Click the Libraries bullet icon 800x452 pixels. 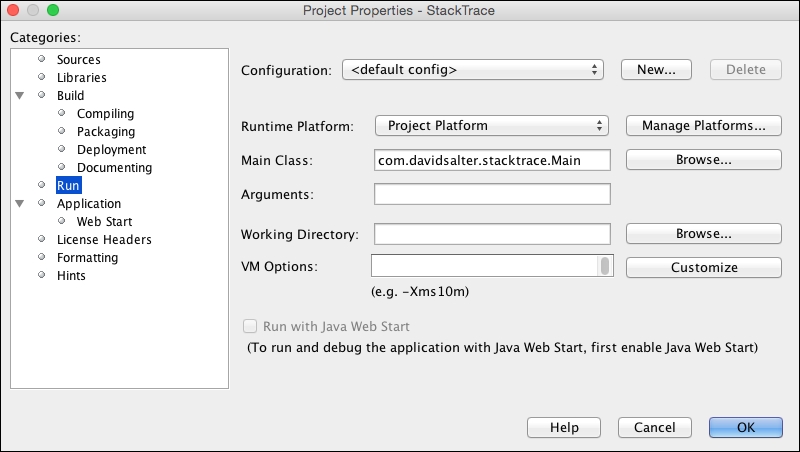(x=41, y=77)
